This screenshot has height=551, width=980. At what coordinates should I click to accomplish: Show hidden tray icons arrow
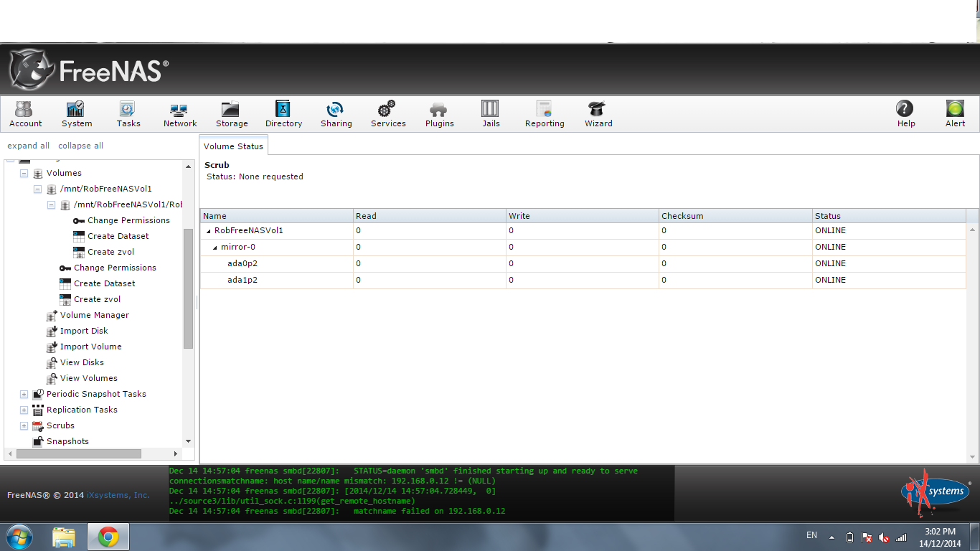tap(832, 537)
